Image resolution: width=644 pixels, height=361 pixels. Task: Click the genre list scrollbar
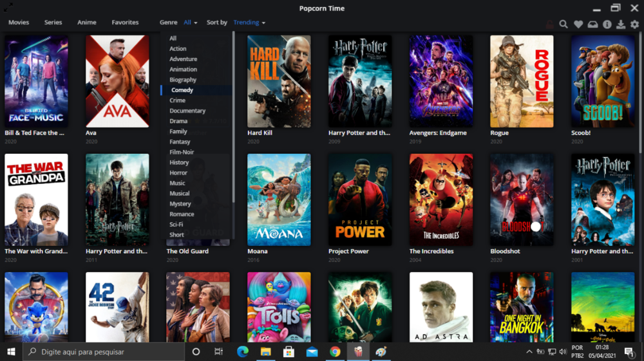coord(233,117)
